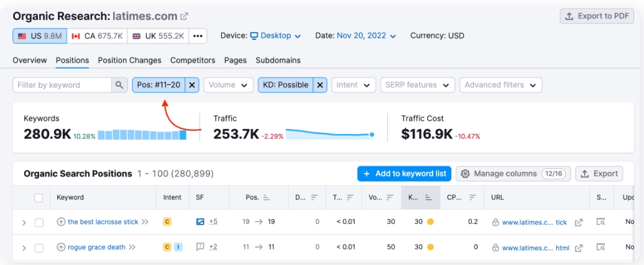Expand the 'the best lacrosse stick' row
The image size is (644, 265).
coord(24,222)
